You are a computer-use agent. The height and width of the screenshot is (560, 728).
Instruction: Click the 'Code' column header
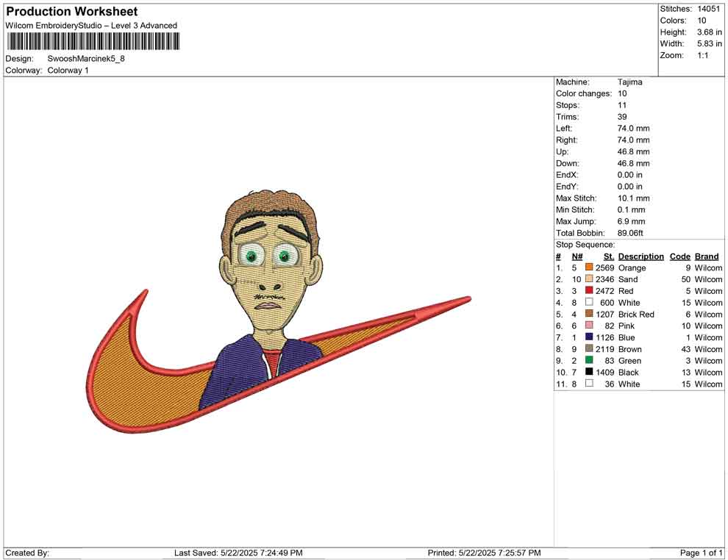click(680, 256)
